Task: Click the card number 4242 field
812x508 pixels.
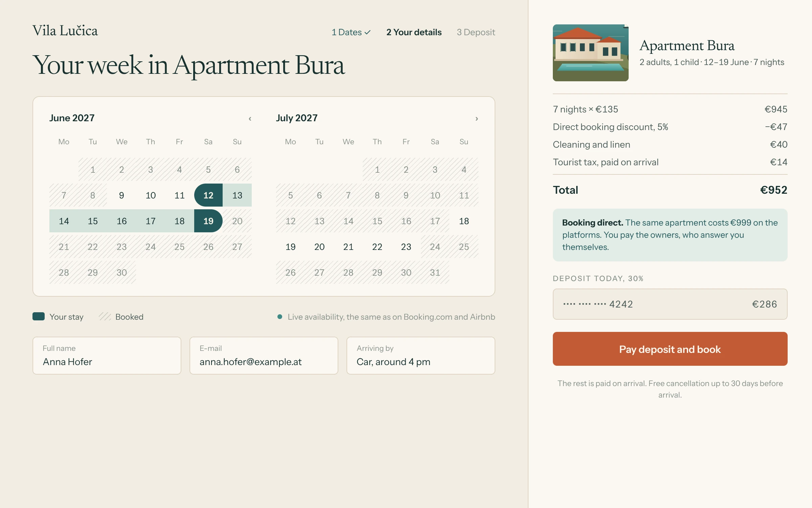Action: click(x=670, y=304)
